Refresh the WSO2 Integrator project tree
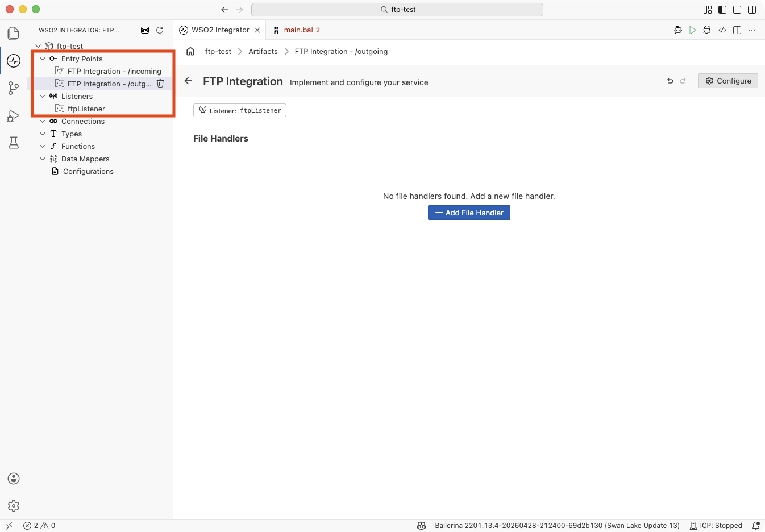 [x=160, y=30]
